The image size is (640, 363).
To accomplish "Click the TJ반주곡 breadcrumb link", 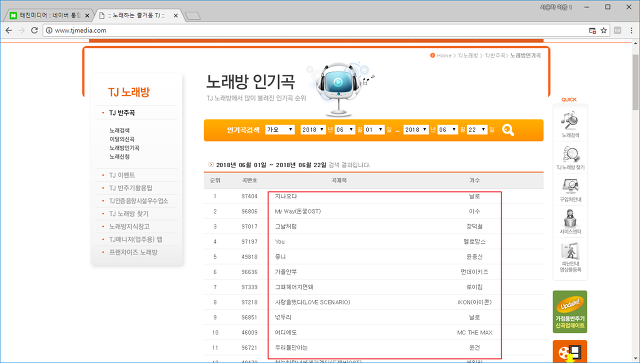I will point(495,56).
